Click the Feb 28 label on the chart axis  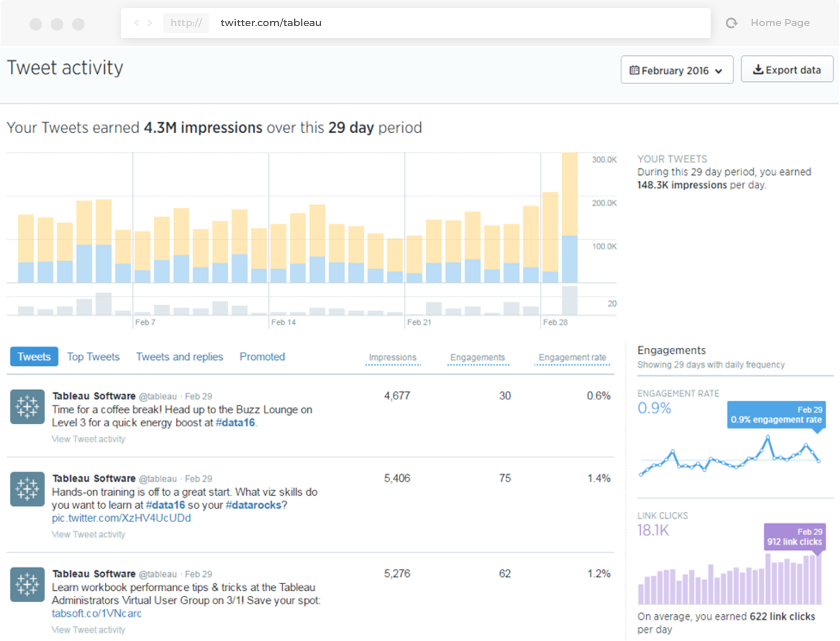point(555,322)
